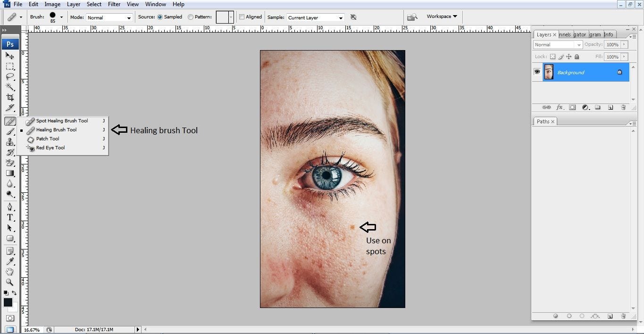Expand the Workspace dropdown
Screen dimensions: 644x334
tap(442, 17)
